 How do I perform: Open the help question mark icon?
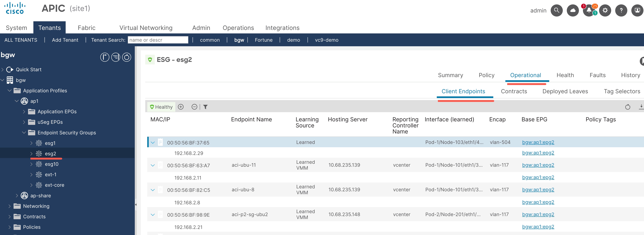point(621,10)
